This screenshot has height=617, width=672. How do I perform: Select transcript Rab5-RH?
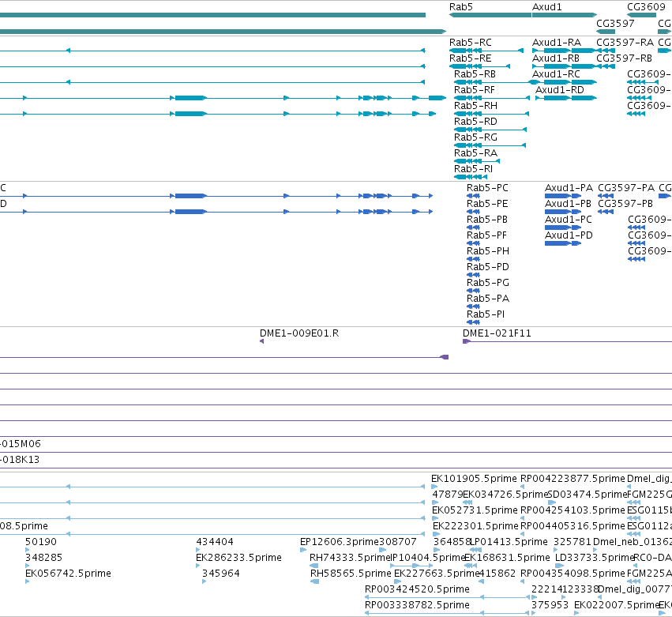point(475,106)
